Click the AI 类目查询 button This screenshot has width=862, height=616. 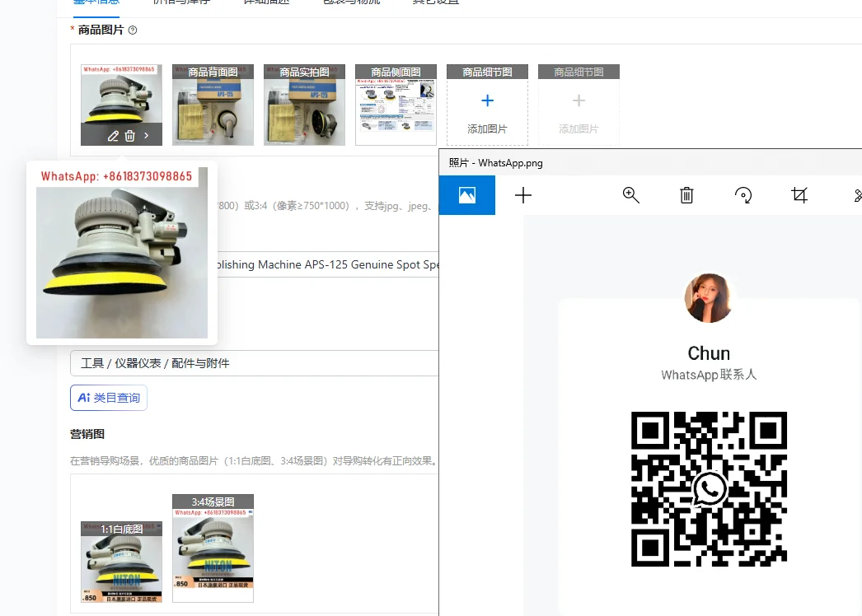[109, 397]
